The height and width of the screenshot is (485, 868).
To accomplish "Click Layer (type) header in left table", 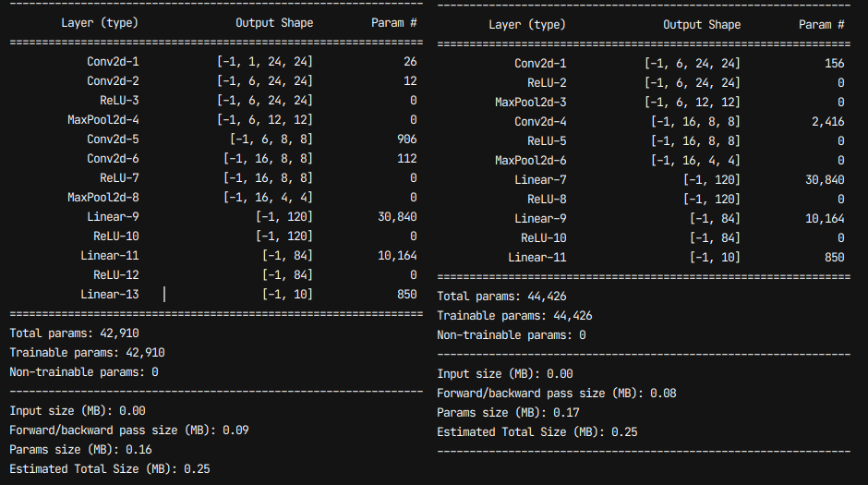I will pos(100,23).
